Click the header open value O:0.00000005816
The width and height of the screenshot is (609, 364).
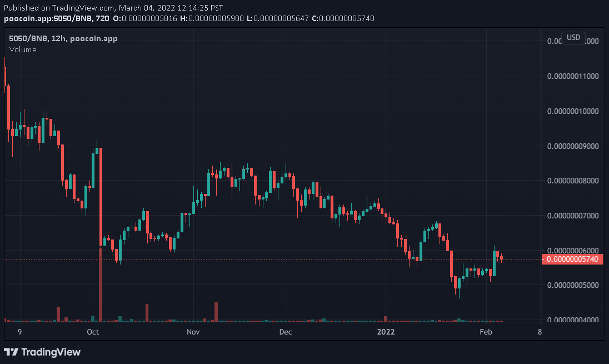[x=145, y=18]
